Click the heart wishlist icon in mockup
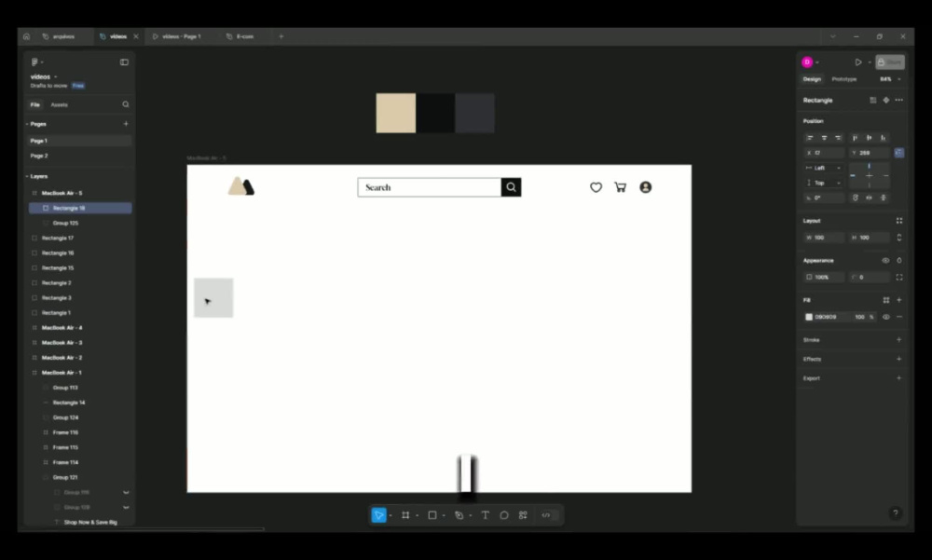 tap(596, 187)
